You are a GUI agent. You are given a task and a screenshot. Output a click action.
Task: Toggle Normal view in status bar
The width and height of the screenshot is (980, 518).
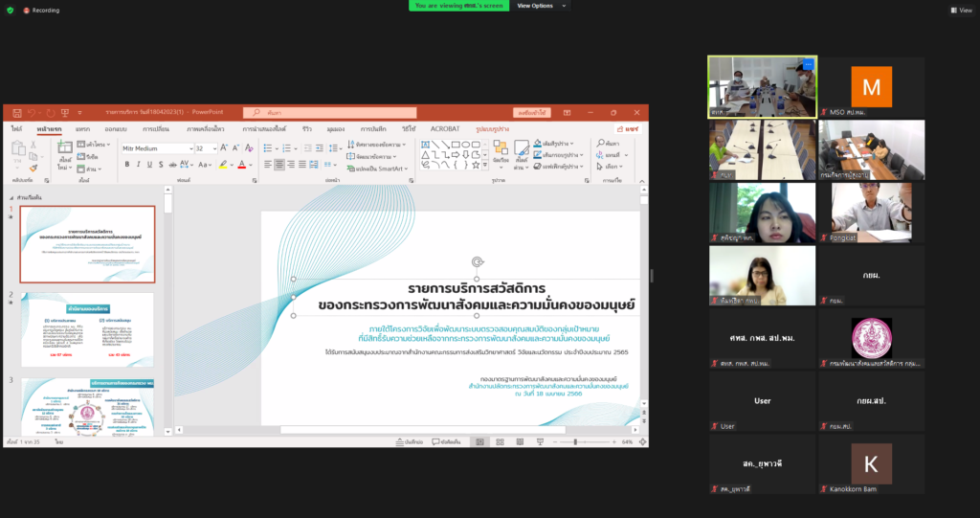pos(480,441)
